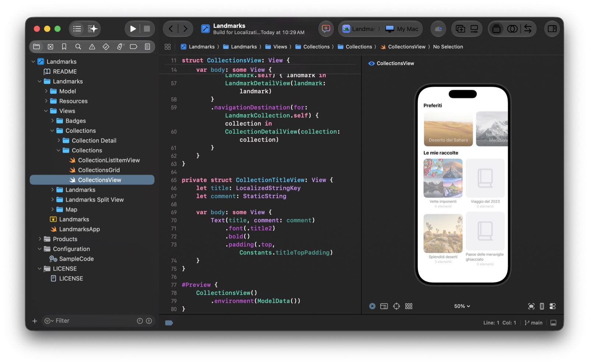Click Views in the jump bar

click(x=276, y=47)
